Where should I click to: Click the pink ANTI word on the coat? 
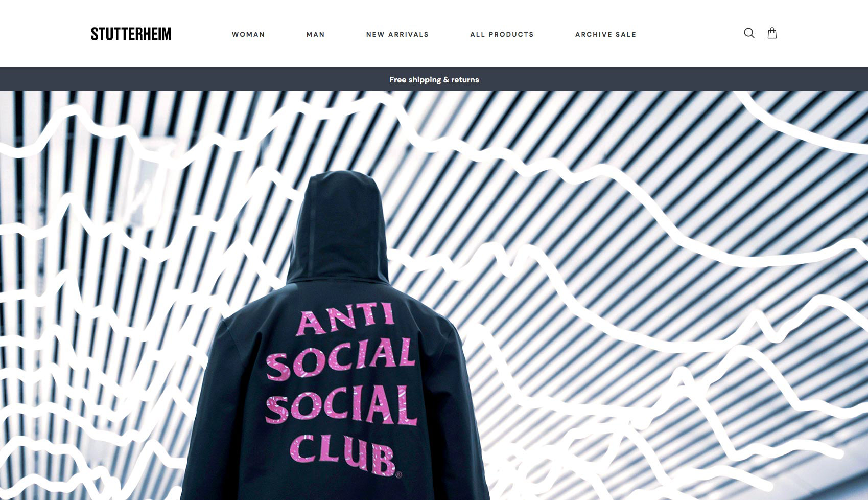tap(346, 318)
